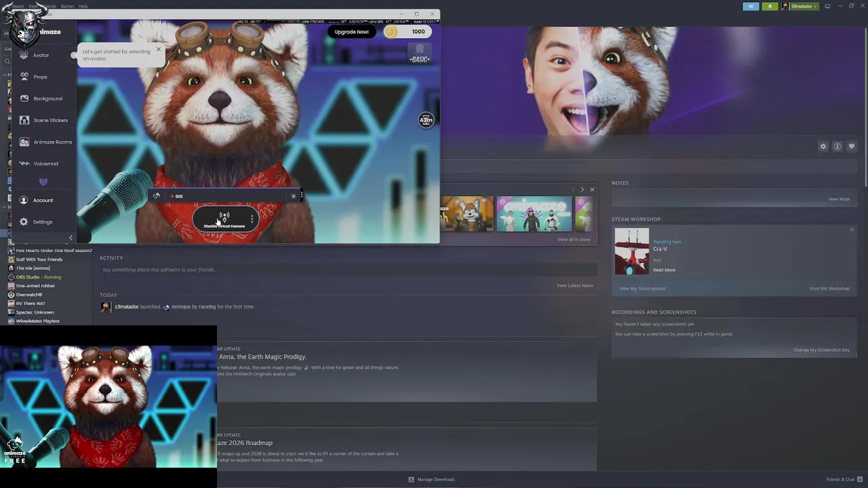Open the Background section in Animaze sidebar
868x488 pixels.
click(41, 98)
